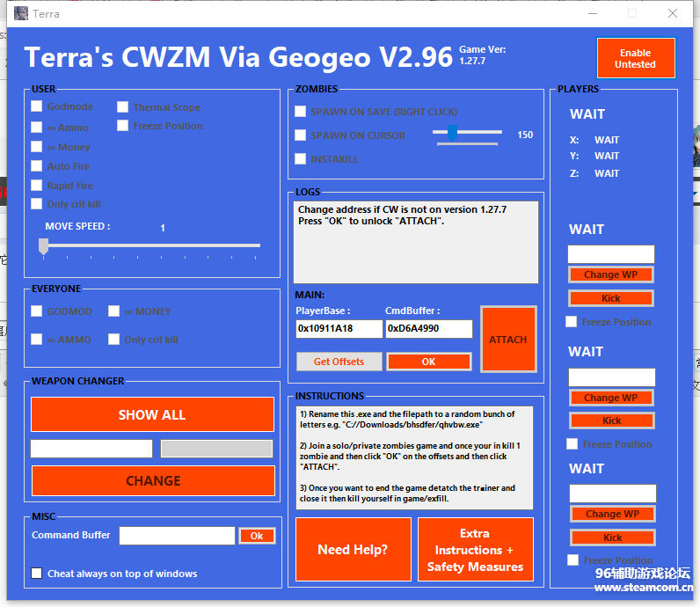Open the Need Help? button
This screenshot has width=700, height=607.
(x=353, y=550)
